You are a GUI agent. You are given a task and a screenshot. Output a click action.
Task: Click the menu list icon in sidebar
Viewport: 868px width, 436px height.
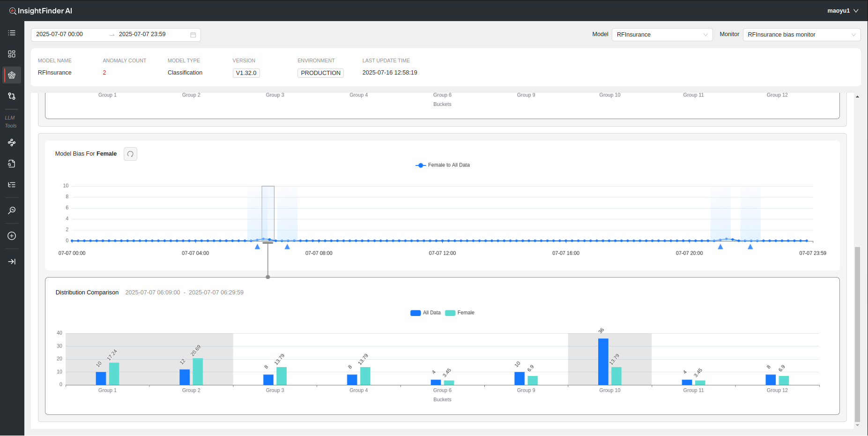tap(12, 33)
